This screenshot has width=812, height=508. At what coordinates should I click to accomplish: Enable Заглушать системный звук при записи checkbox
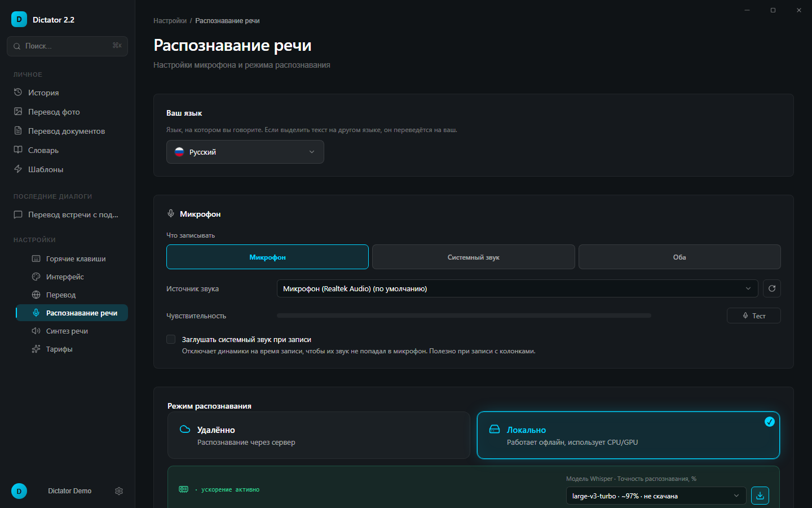coord(171,339)
